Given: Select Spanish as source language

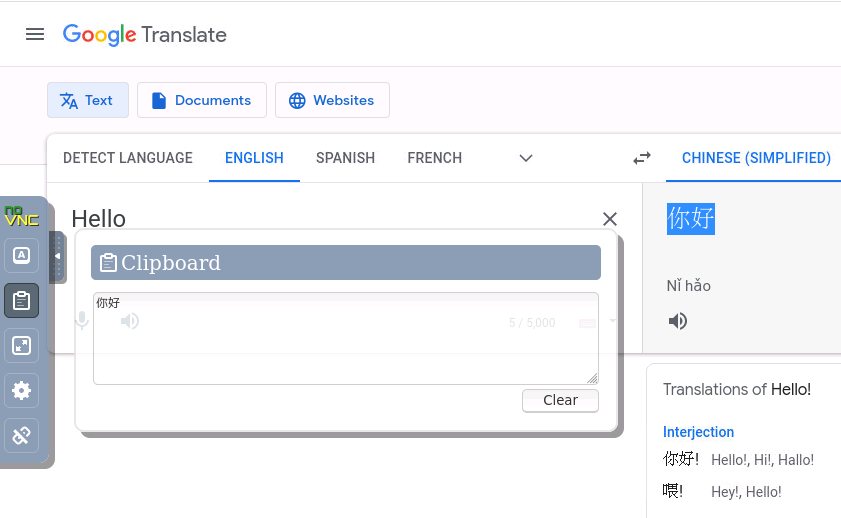Looking at the screenshot, I should (x=345, y=158).
